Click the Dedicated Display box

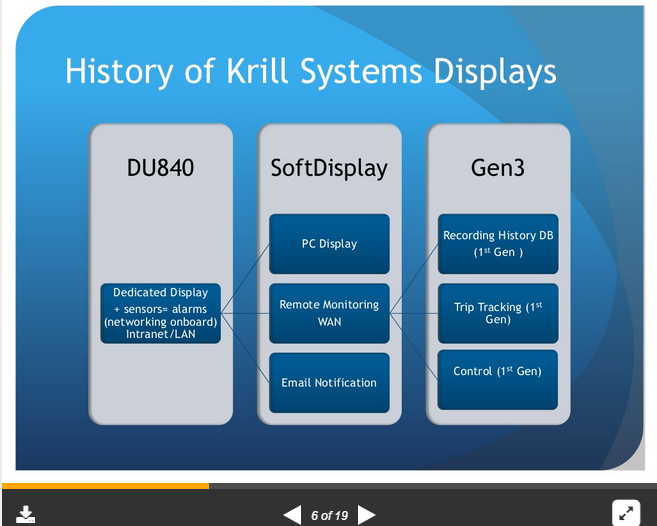click(160, 313)
